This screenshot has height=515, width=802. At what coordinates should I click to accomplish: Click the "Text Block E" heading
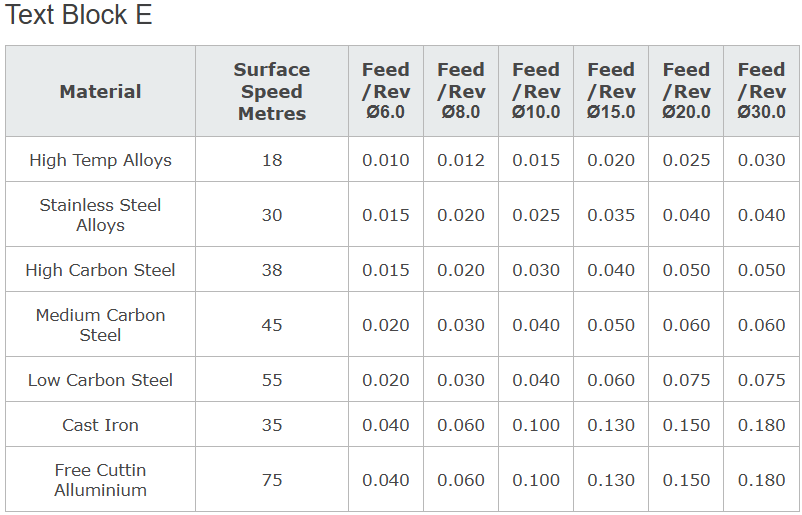point(79,16)
